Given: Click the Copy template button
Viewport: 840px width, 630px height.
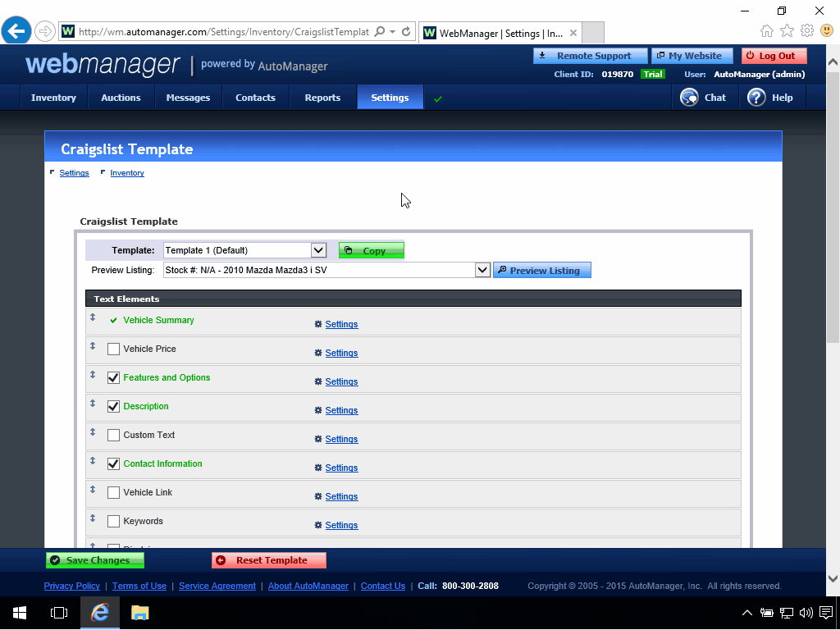Looking at the screenshot, I should [372, 250].
